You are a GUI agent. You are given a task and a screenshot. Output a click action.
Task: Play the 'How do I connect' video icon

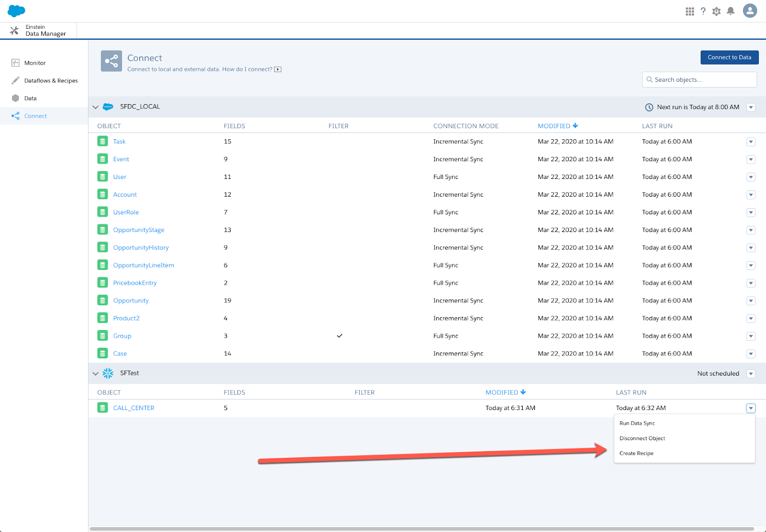click(278, 69)
